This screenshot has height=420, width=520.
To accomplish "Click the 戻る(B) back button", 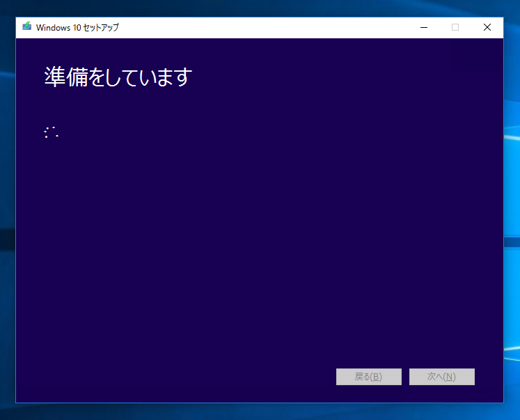I will [x=369, y=377].
